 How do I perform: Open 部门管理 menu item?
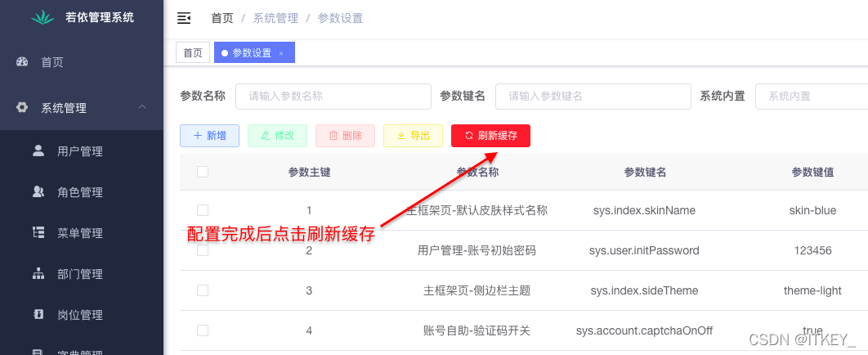click(x=82, y=274)
